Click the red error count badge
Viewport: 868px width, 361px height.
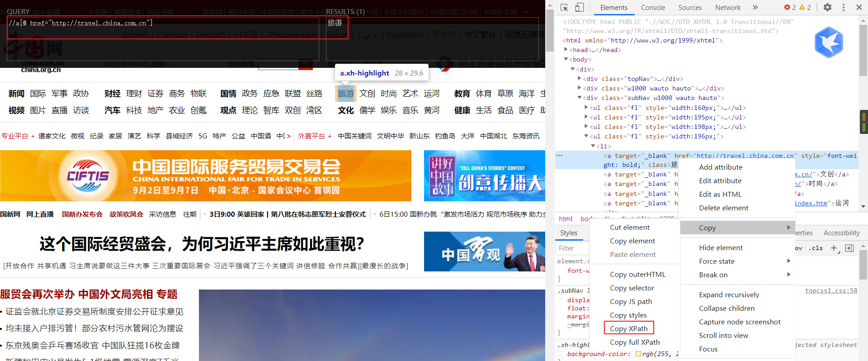click(790, 7)
